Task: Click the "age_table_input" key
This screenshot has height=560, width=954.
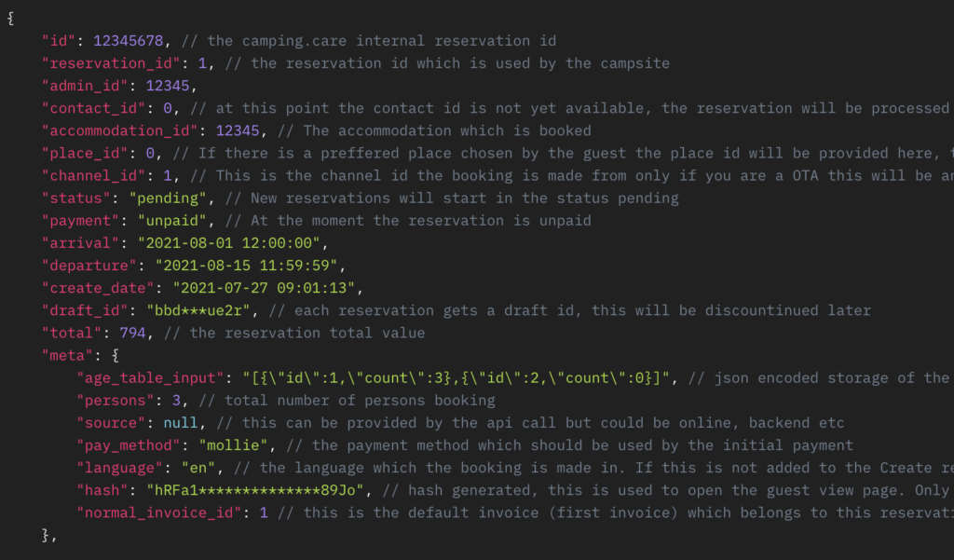Action: [150, 378]
